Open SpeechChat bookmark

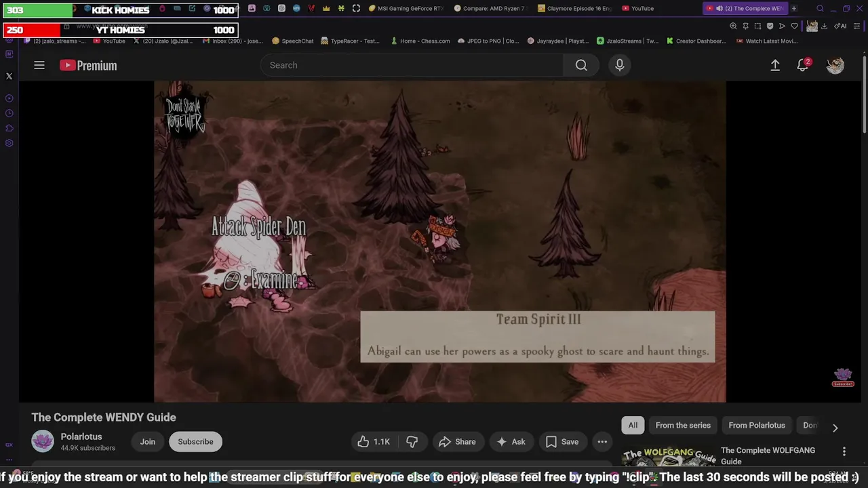292,41
